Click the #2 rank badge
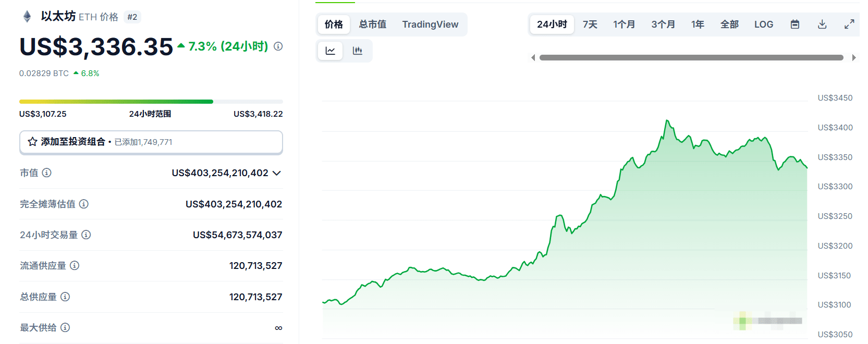This screenshot has width=868, height=344. click(x=132, y=17)
